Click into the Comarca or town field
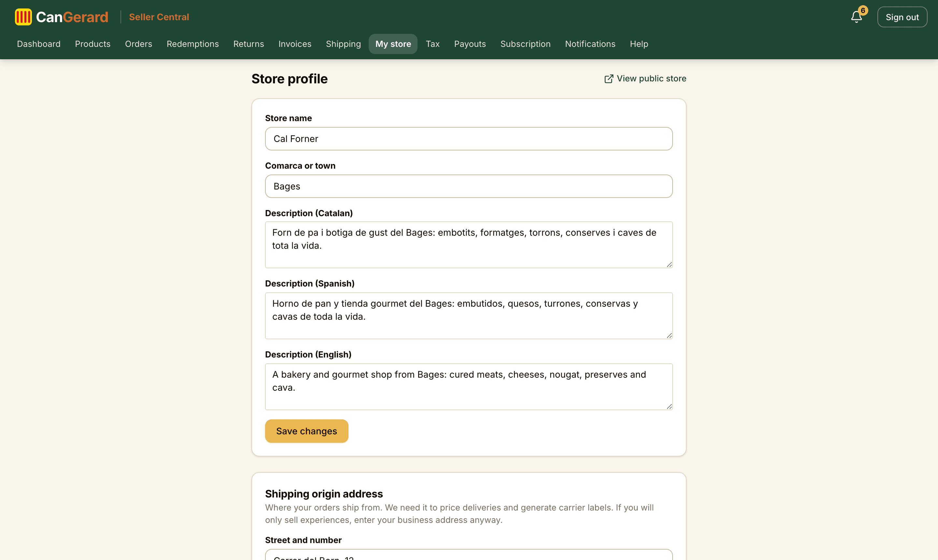The image size is (938, 560). click(468, 187)
